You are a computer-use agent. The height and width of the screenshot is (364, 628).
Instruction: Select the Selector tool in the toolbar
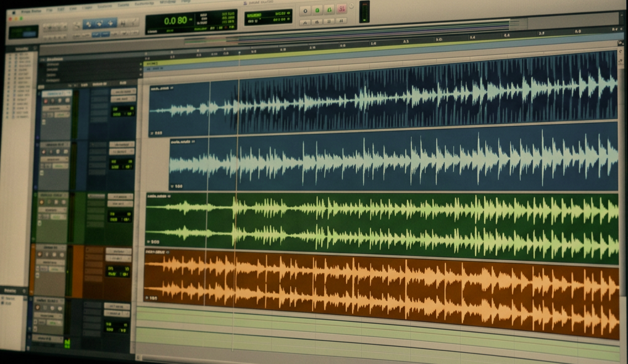click(x=99, y=23)
